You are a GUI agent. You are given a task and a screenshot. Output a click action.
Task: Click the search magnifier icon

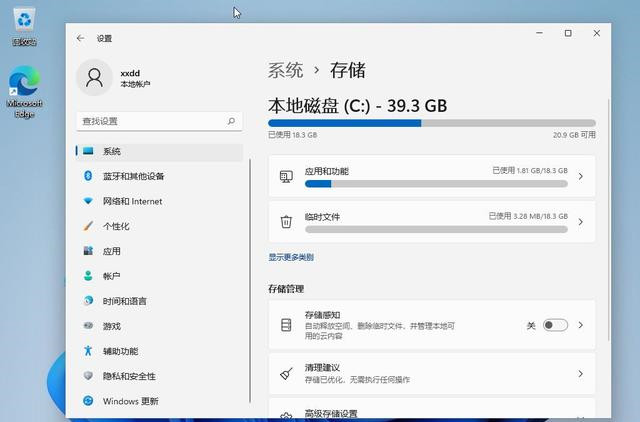coord(231,121)
